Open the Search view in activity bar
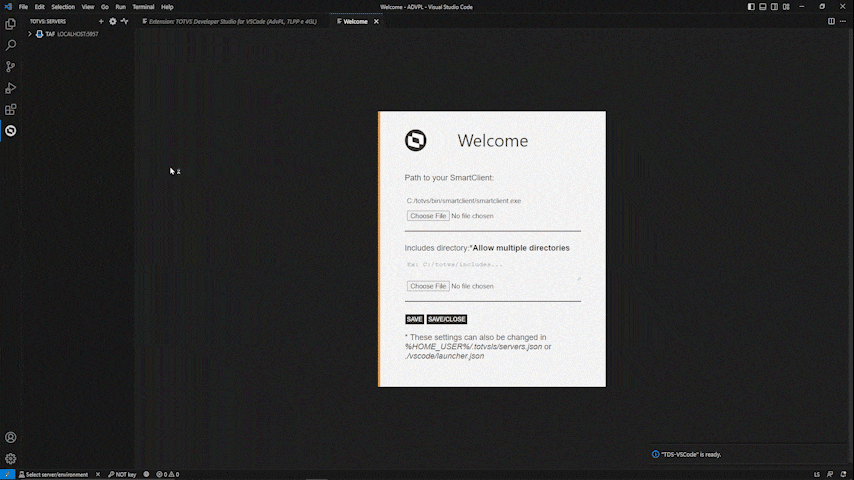 pyautogui.click(x=10, y=45)
